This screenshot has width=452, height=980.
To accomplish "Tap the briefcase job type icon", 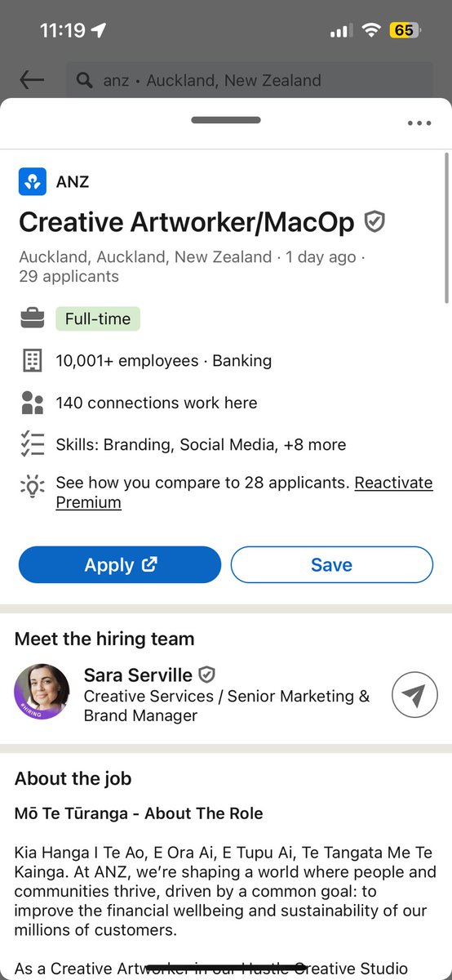I will click(x=32, y=318).
